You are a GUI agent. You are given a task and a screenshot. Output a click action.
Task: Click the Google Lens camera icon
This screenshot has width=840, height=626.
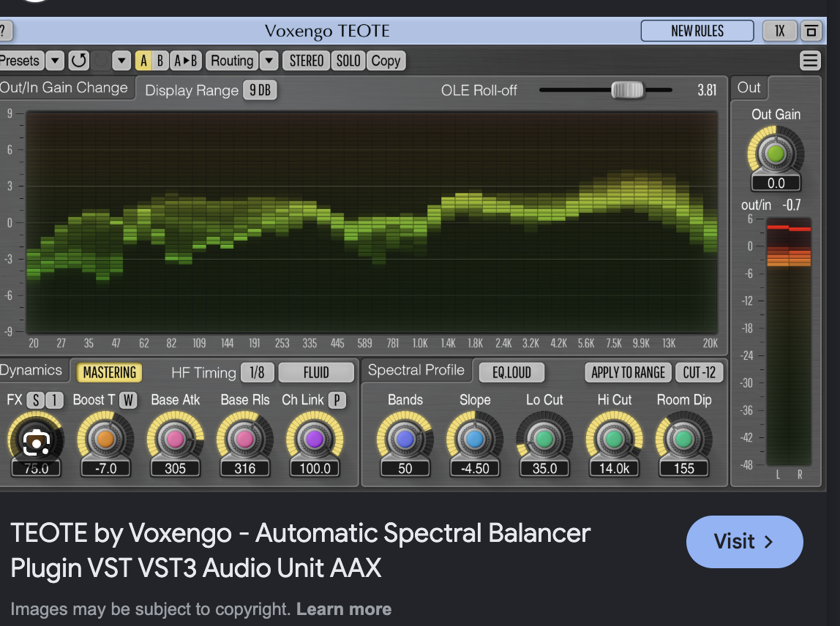36,442
